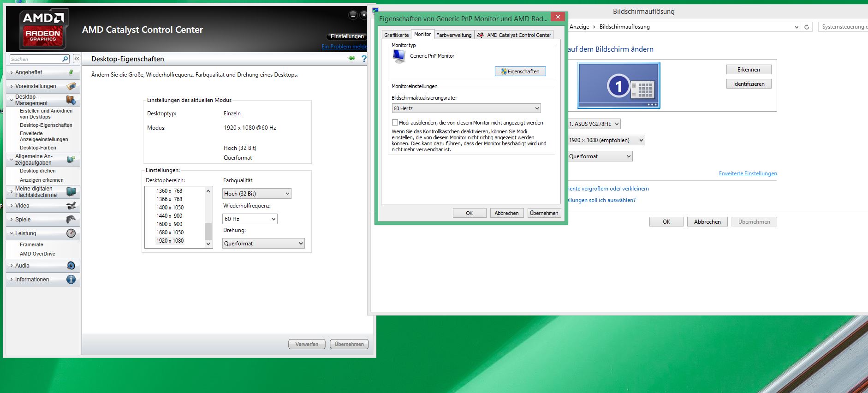Viewport: 868px width, 393px height.
Task: Switch to the Grafikkarte tab
Action: coord(396,35)
